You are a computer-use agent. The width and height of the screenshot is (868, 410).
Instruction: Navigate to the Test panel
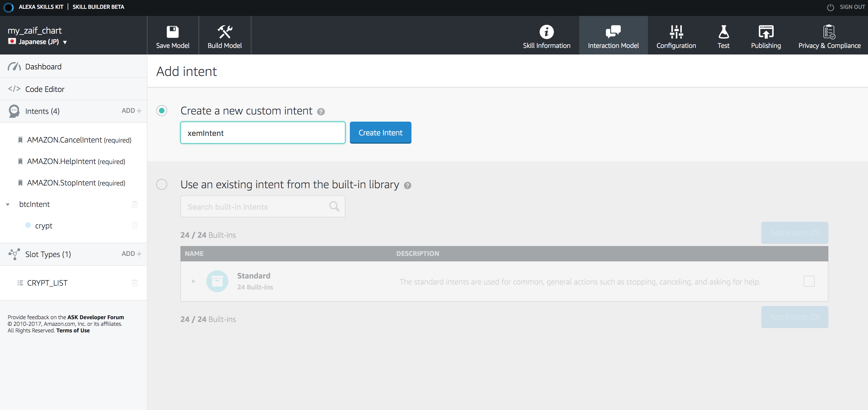pyautogui.click(x=724, y=35)
